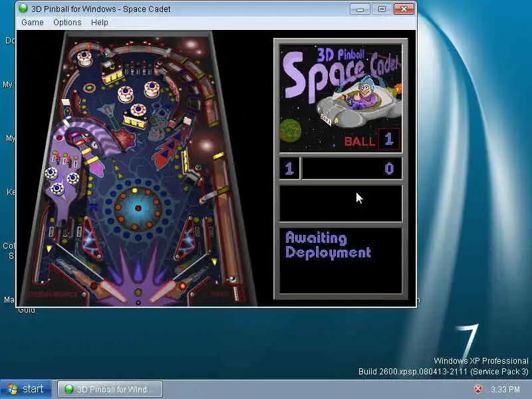532x399 pixels.
Task: Click the BALL number indicator
Action: 389,139
